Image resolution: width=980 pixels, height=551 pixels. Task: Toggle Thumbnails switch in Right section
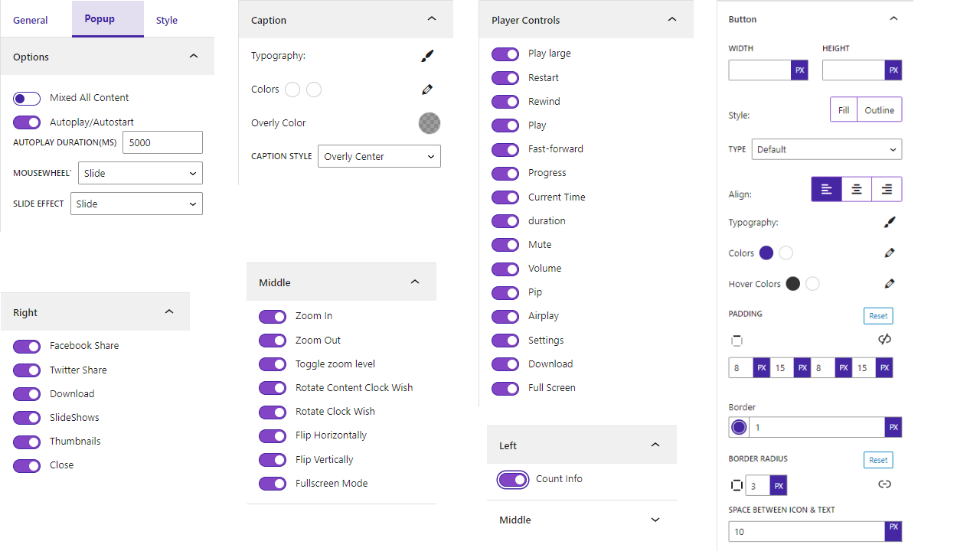pyautogui.click(x=27, y=442)
